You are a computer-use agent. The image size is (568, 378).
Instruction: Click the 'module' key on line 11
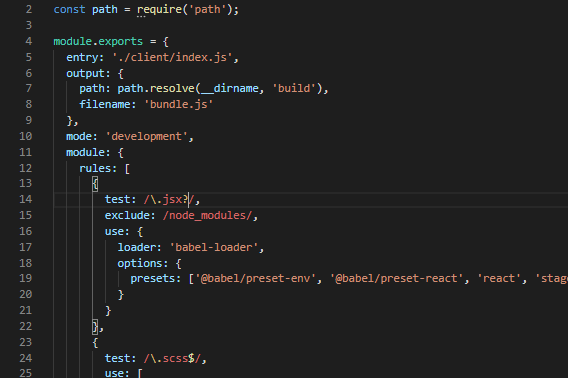tap(85, 152)
